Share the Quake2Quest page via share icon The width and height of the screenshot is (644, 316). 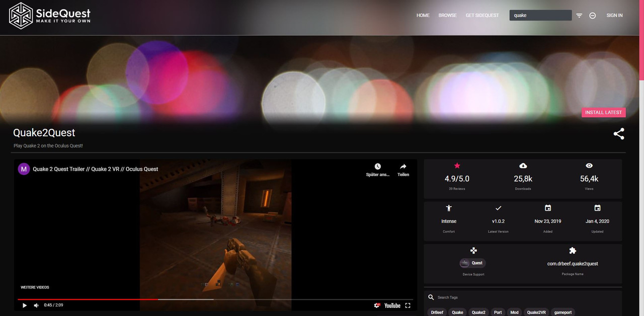coord(619,134)
